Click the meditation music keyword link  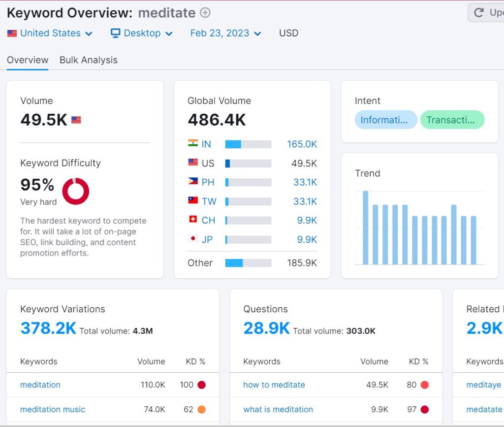pyautogui.click(x=53, y=409)
